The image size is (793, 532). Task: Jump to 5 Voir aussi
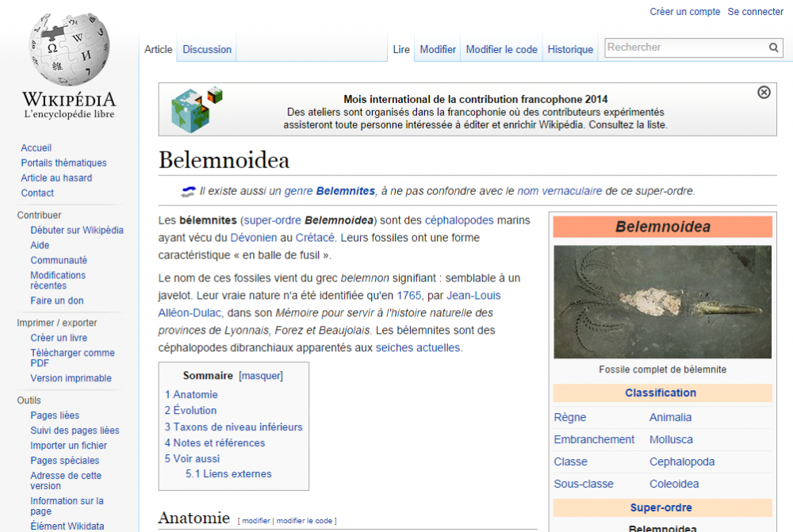(192, 459)
